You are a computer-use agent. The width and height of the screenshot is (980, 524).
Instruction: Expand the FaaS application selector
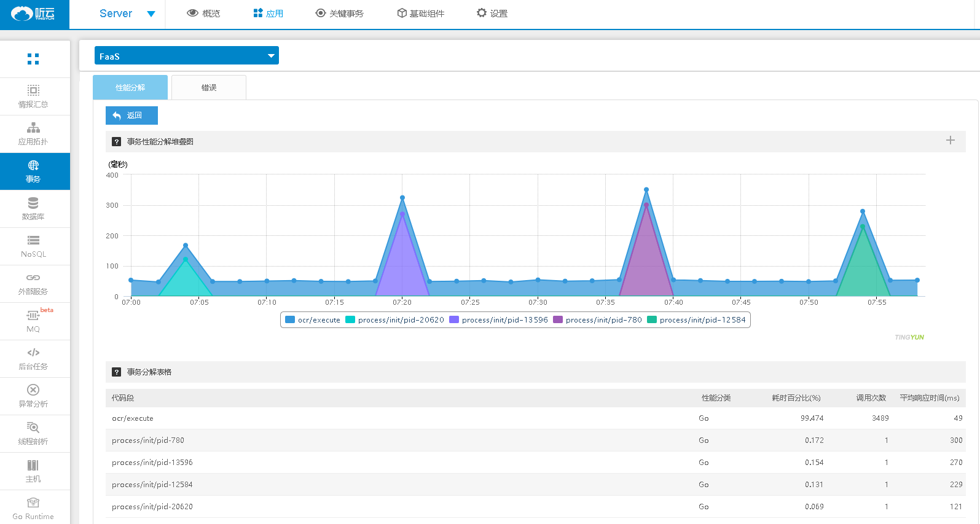point(186,56)
